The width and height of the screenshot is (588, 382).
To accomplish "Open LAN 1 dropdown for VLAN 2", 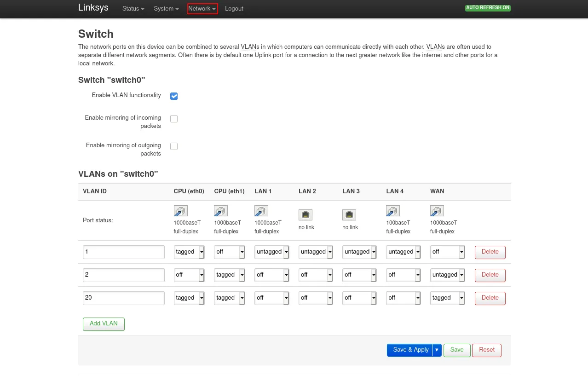I will [272, 275].
